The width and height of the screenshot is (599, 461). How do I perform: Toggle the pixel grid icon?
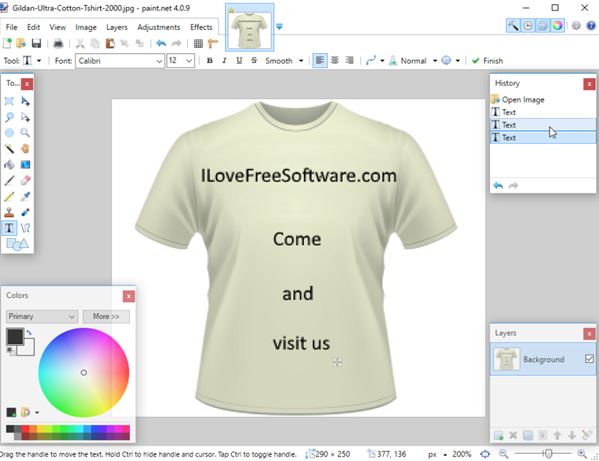pos(198,43)
